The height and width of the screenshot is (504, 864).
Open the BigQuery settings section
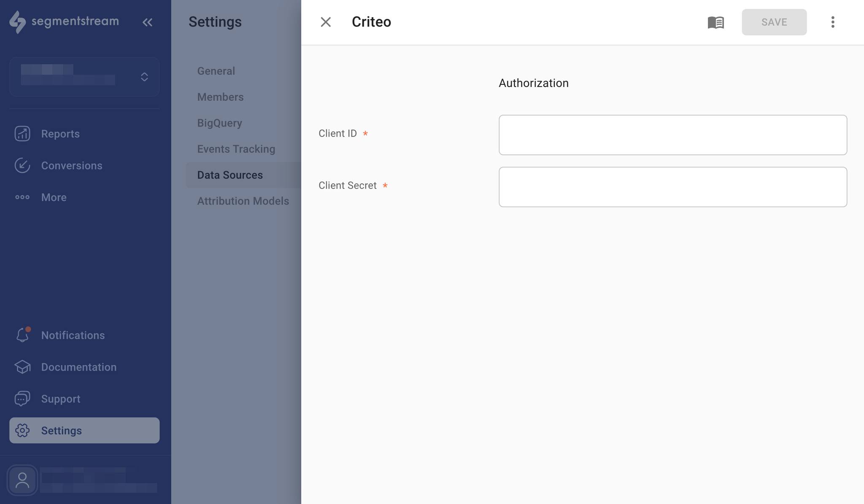click(219, 123)
